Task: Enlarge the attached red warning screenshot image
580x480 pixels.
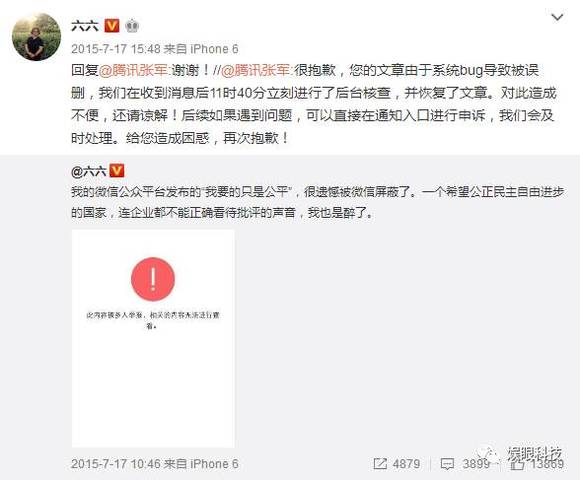Action: click(x=153, y=339)
